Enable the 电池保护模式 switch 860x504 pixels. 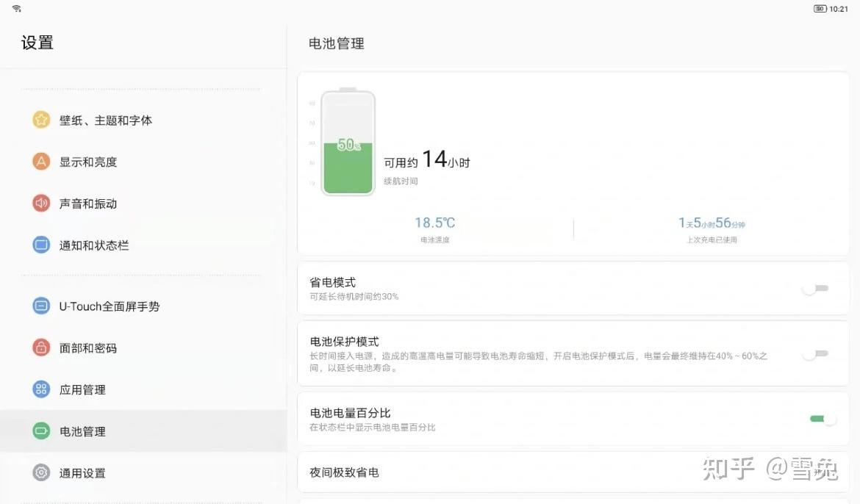tap(817, 353)
